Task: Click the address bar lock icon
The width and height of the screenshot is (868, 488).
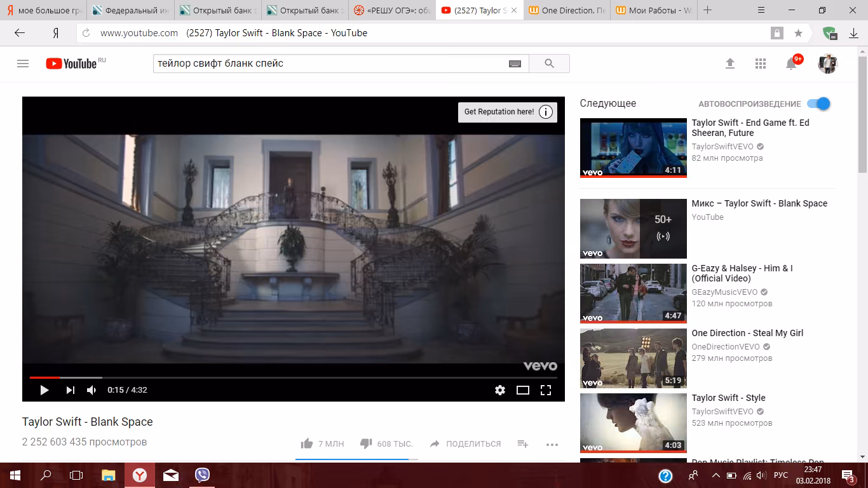Action: click(x=776, y=33)
